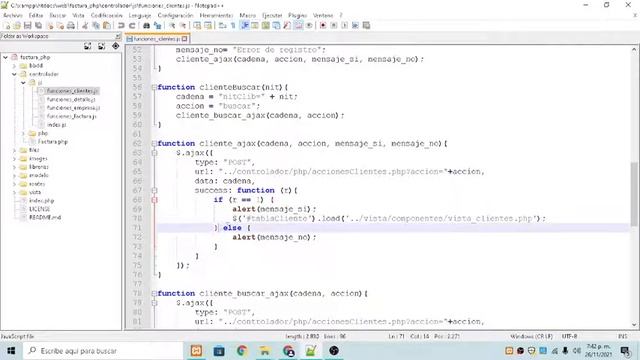Open the Lenguaje menu
The width and height of the screenshot is (640, 360).
140,16
